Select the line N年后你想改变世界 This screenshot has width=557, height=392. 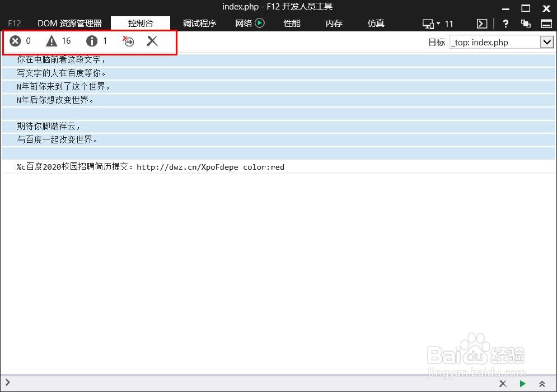(279, 100)
